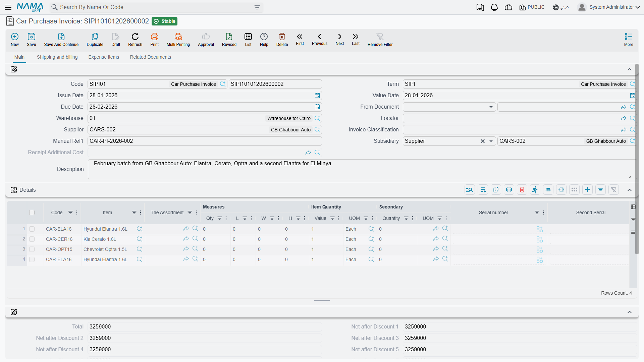This screenshot has width=644, height=362.
Task: Collapse the Details section
Action: (630, 190)
